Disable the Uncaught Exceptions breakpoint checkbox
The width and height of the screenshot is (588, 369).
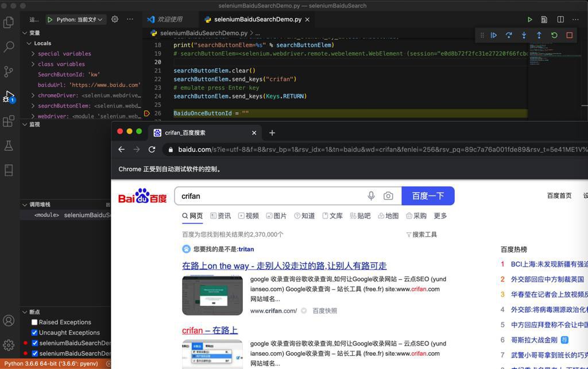pyautogui.click(x=34, y=333)
